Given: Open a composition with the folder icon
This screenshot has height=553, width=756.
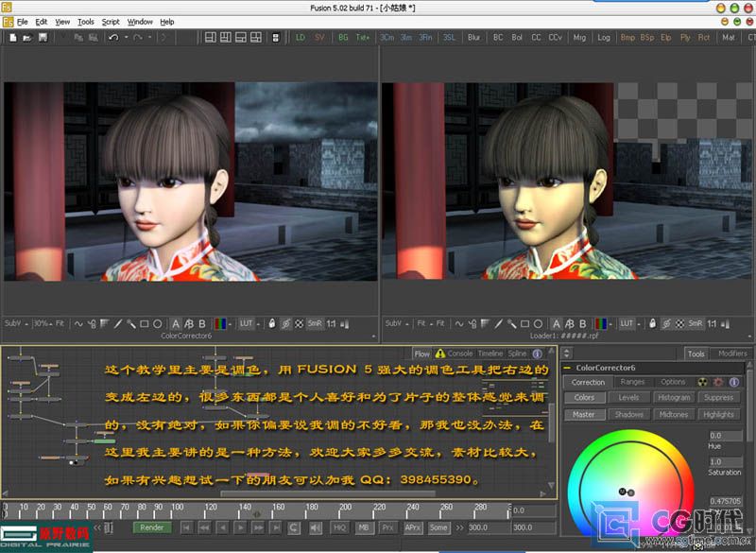Looking at the screenshot, I should point(27,38).
